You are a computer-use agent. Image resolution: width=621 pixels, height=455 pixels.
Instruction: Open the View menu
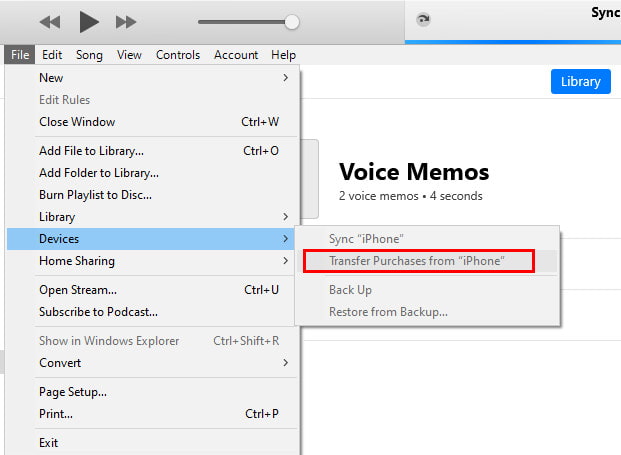(129, 55)
